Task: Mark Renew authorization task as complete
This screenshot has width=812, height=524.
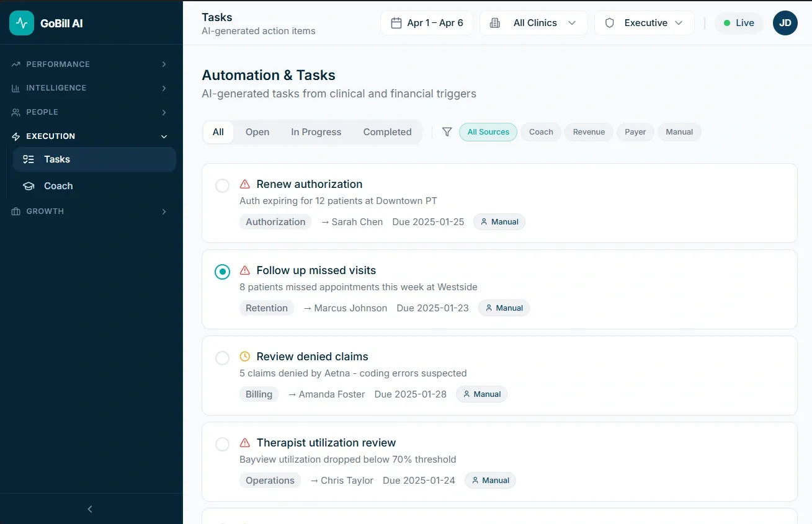Action: pyautogui.click(x=222, y=185)
